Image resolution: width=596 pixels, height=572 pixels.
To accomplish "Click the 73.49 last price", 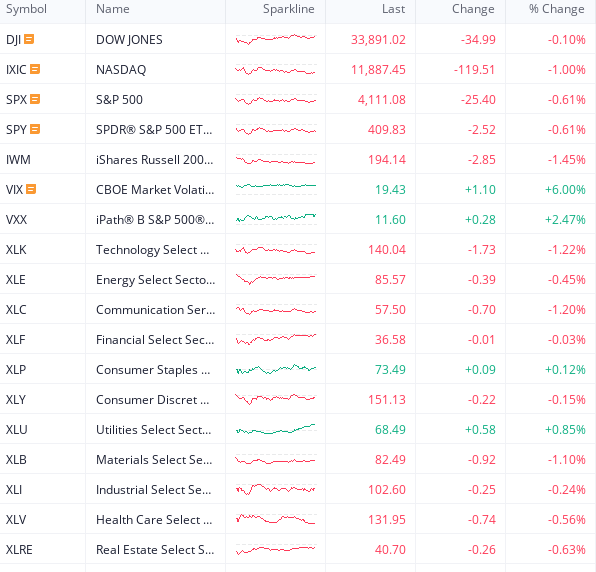I will coord(390,370).
